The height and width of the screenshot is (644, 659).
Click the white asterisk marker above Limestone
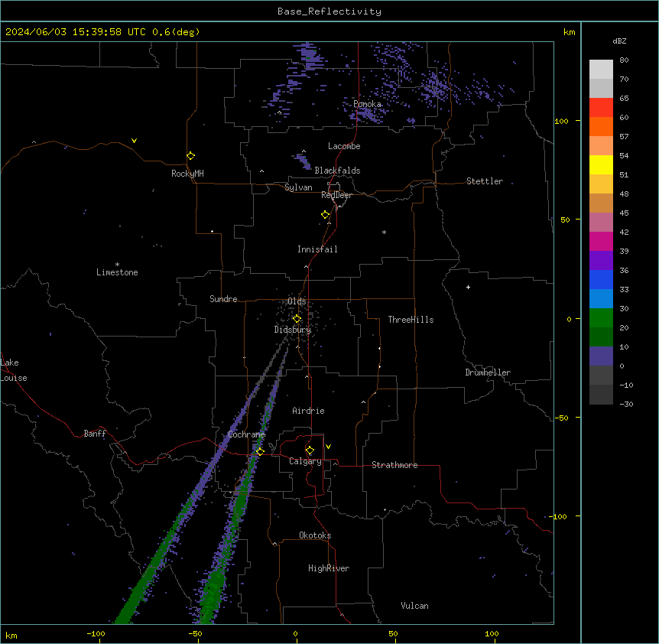pyautogui.click(x=117, y=264)
